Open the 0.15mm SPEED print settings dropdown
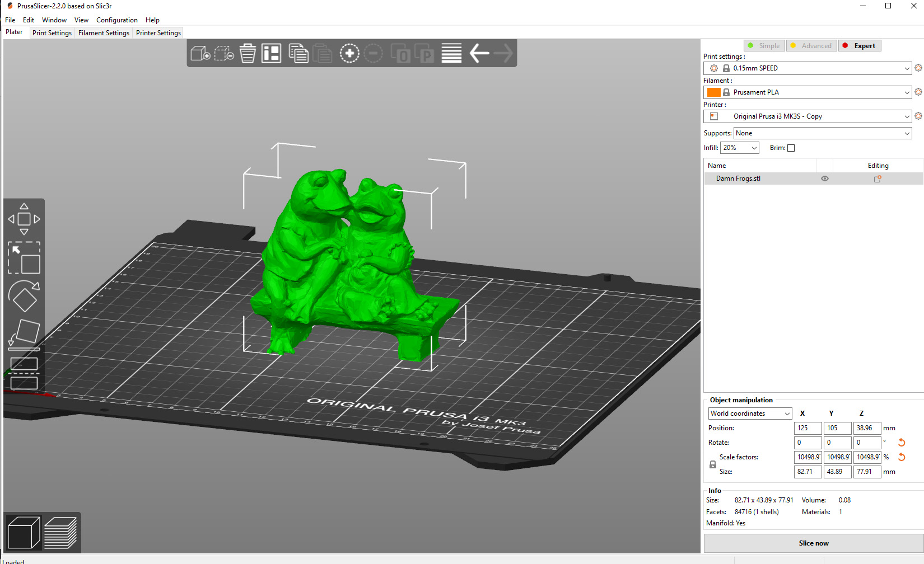This screenshot has height=564, width=924. click(x=808, y=68)
